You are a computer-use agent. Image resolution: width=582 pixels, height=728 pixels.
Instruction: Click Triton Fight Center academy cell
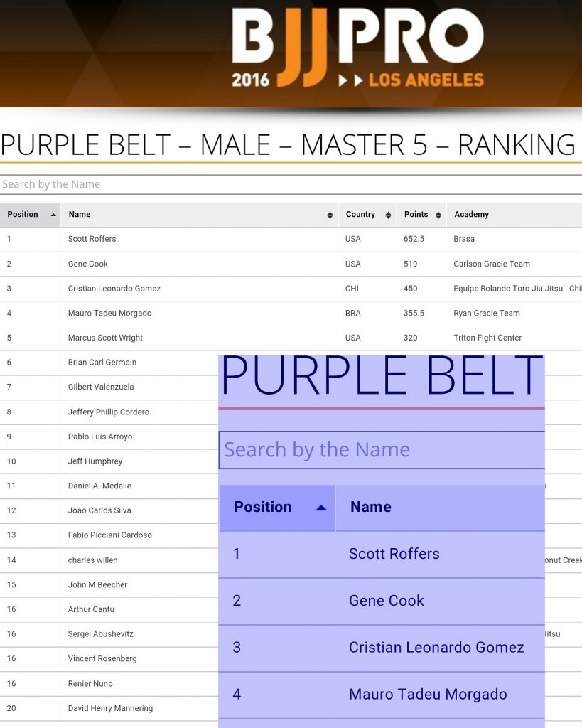point(487,338)
